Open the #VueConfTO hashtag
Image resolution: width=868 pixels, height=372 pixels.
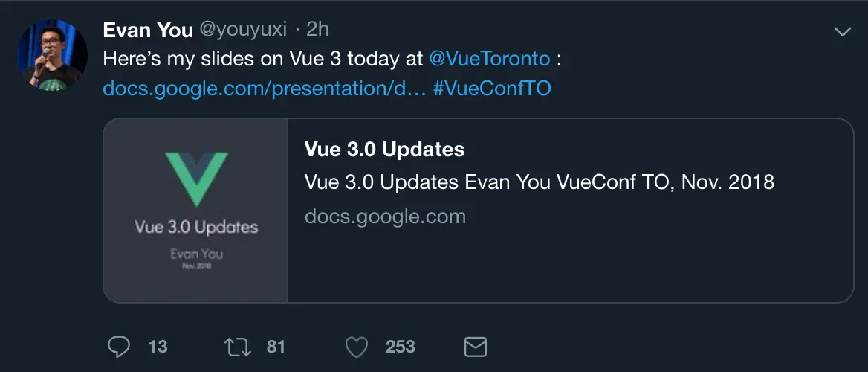[492, 89]
